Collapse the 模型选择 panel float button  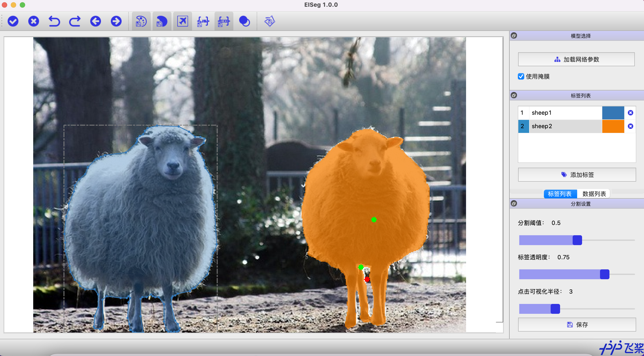coord(514,35)
